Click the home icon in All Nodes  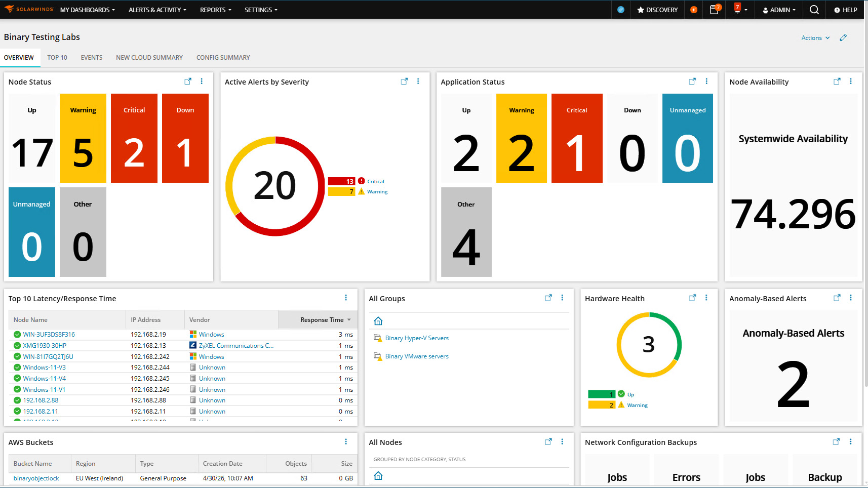tap(378, 476)
